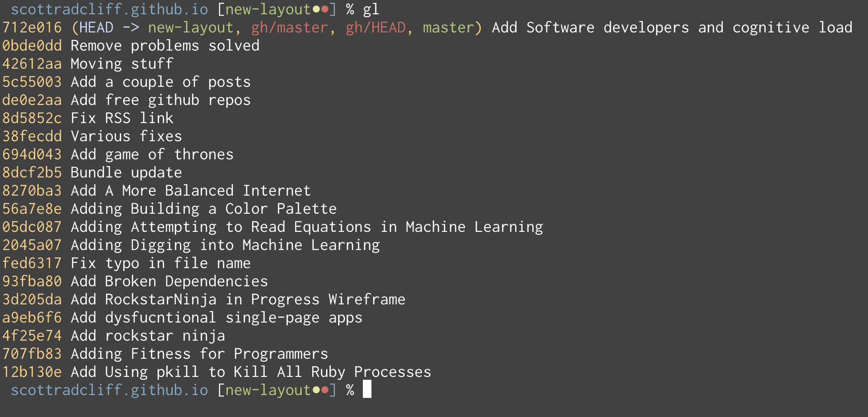The height and width of the screenshot is (417, 868).
Task: Click scottradcliff.github.io in bottom prompt
Action: [109, 390]
